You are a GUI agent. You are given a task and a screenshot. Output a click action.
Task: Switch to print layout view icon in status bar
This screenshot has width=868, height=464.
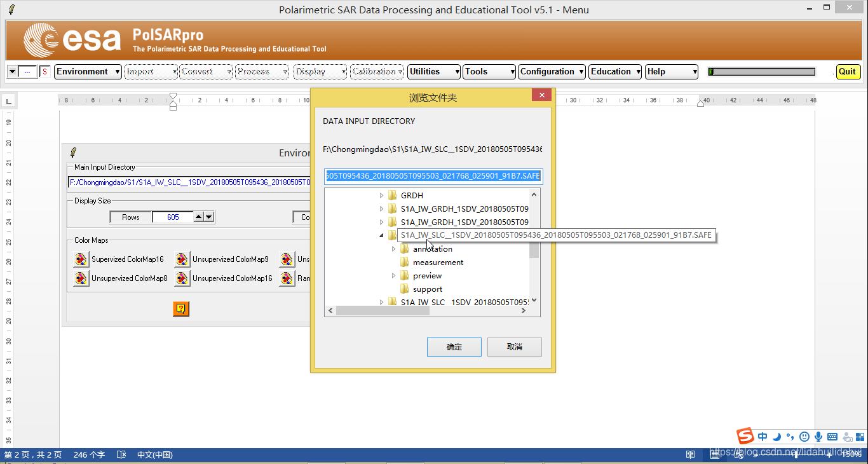(x=714, y=454)
